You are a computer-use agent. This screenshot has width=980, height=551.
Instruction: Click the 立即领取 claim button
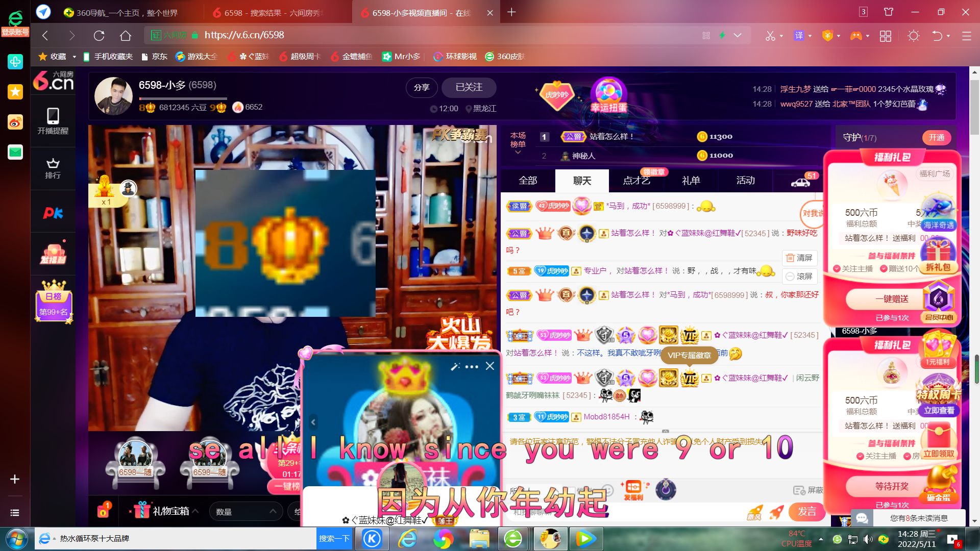click(938, 454)
